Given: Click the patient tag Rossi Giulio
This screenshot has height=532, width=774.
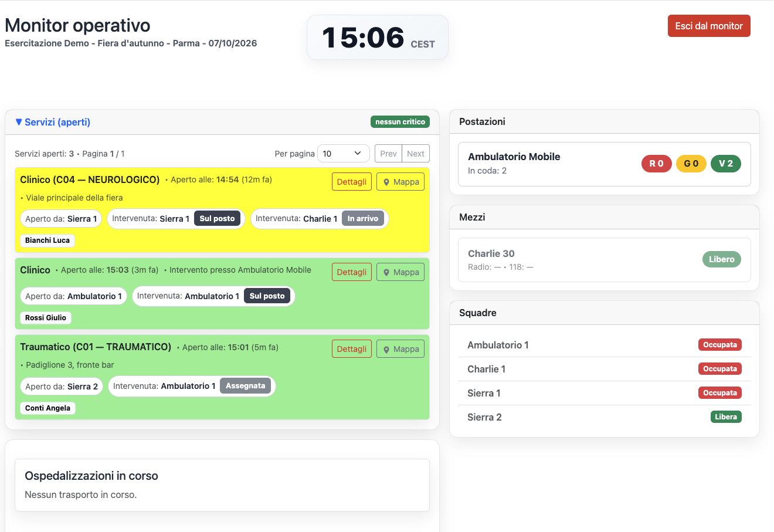Looking at the screenshot, I should [x=46, y=318].
